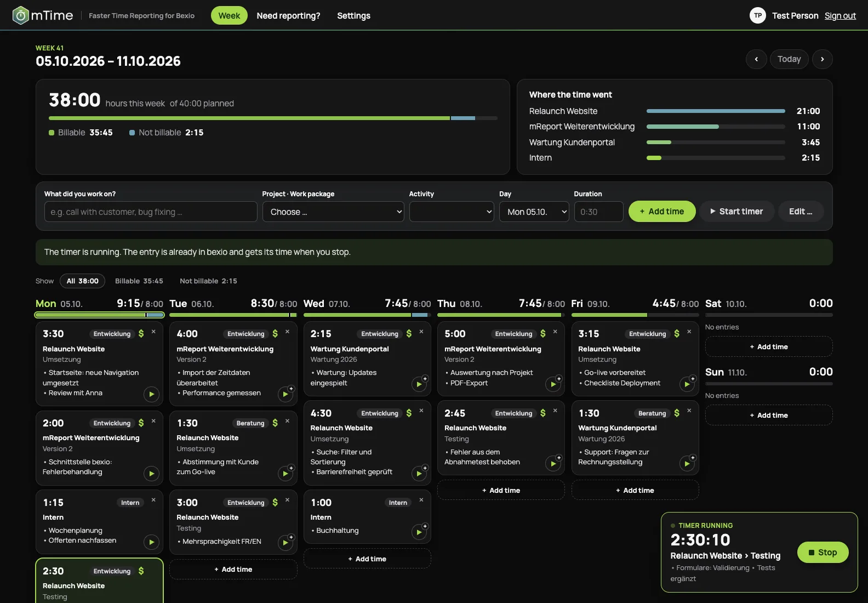The height and width of the screenshot is (603, 868).
Task: Stop the running timer
Action: (823, 553)
